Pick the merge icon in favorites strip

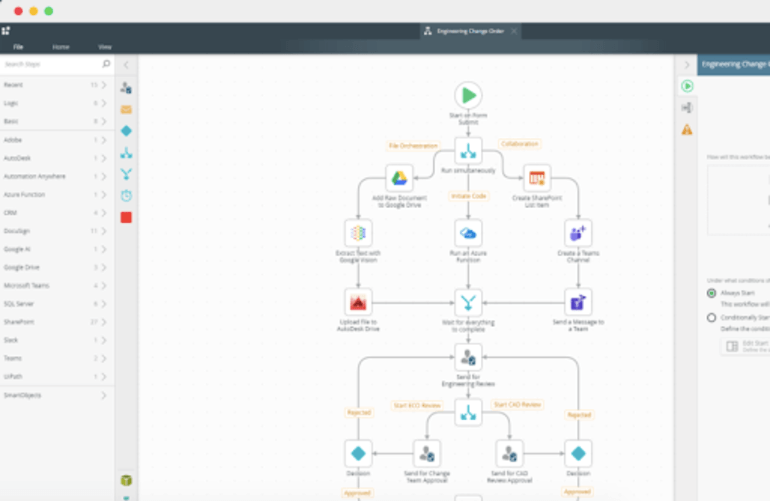coord(126,174)
